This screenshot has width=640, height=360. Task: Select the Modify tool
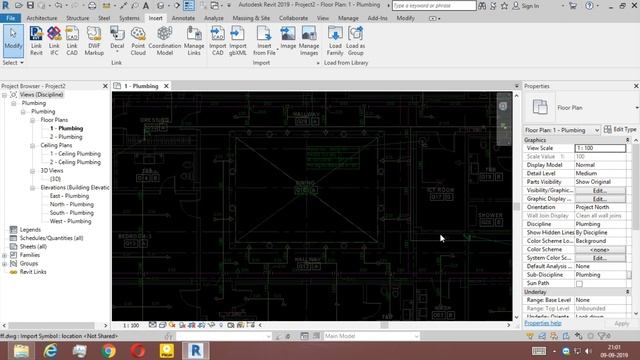point(13,40)
